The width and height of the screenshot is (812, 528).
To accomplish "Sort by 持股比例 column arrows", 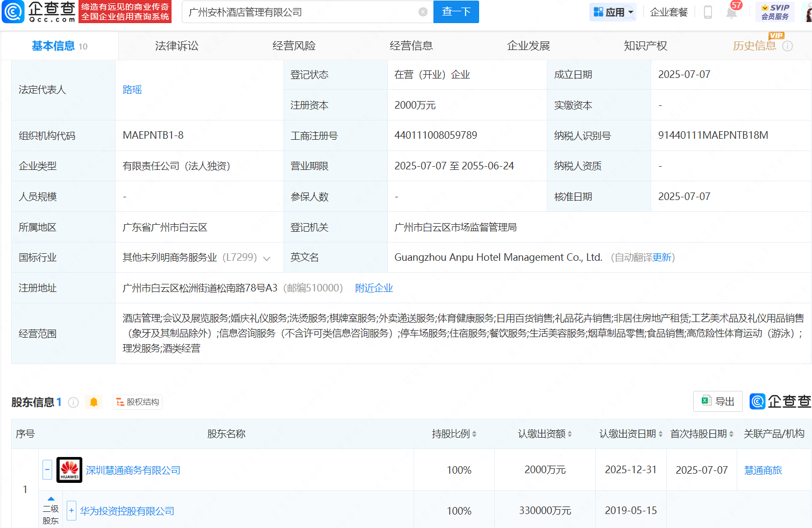I will pos(474,434).
